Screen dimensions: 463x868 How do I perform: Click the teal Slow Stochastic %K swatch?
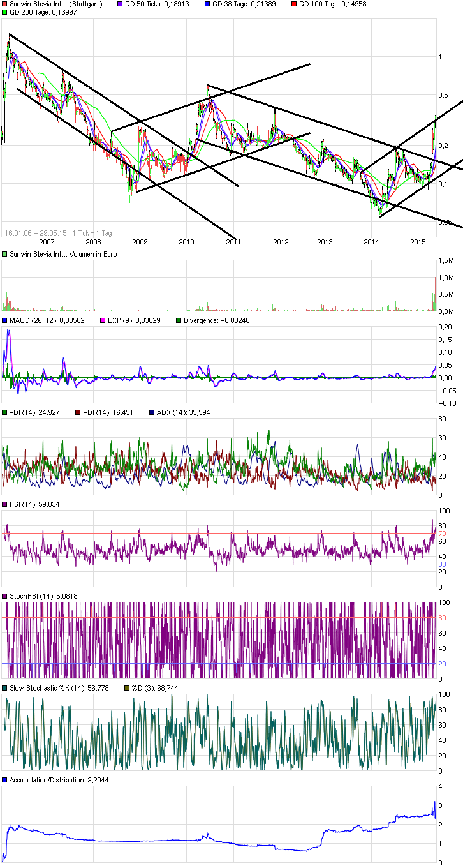click(x=5, y=688)
